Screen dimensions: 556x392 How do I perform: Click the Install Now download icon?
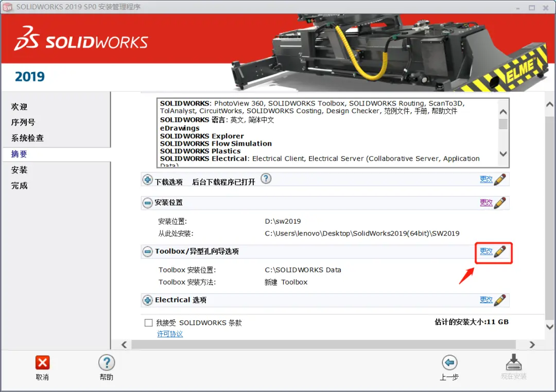click(x=513, y=362)
